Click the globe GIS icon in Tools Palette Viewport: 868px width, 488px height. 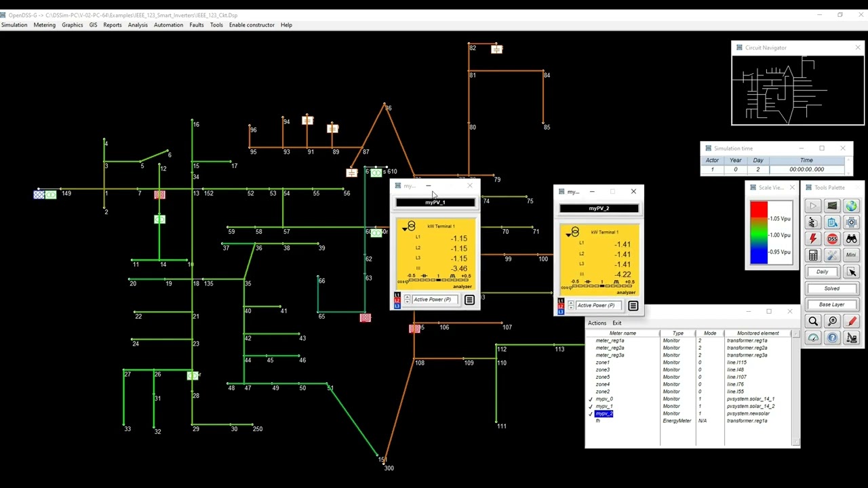coord(851,206)
